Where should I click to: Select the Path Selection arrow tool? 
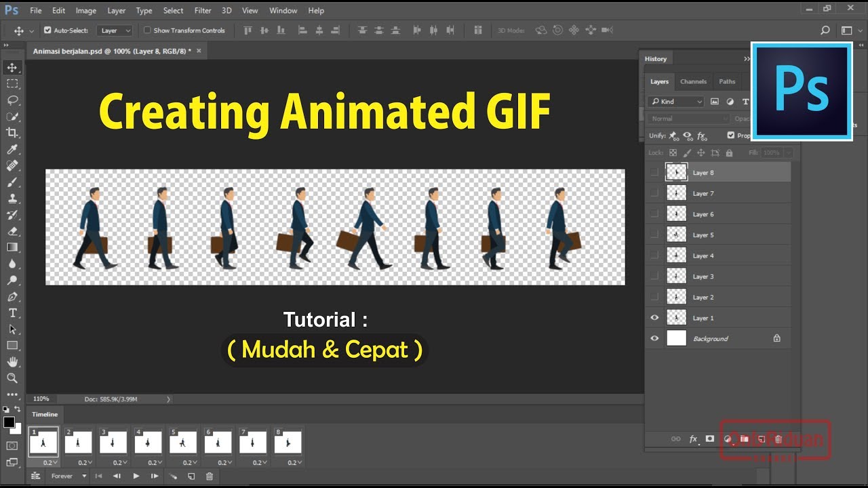click(x=12, y=329)
